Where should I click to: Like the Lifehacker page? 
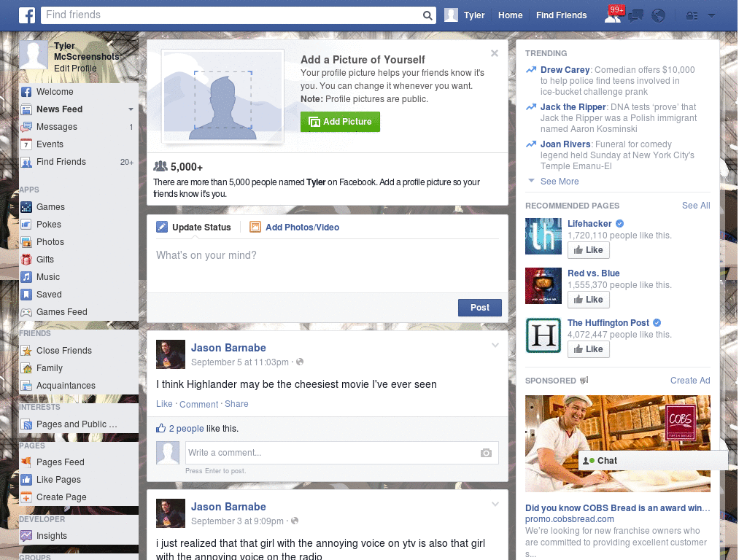pos(589,250)
